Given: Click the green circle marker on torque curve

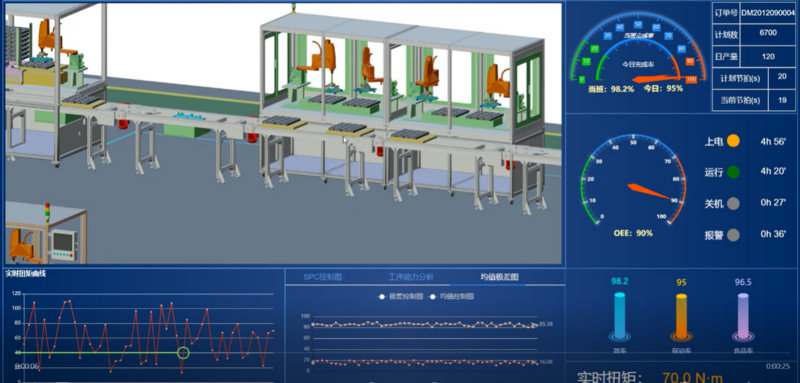Looking at the screenshot, I should click(183, 353).
